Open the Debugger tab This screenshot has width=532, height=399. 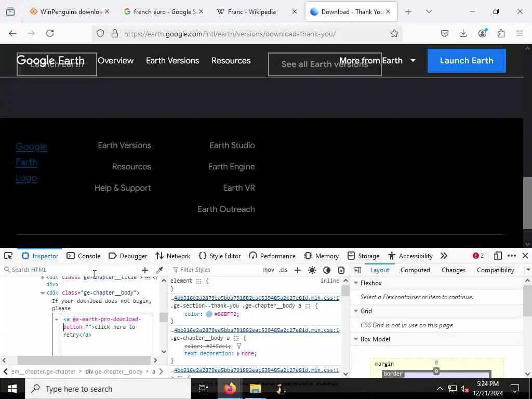click(x=128, y=256)
